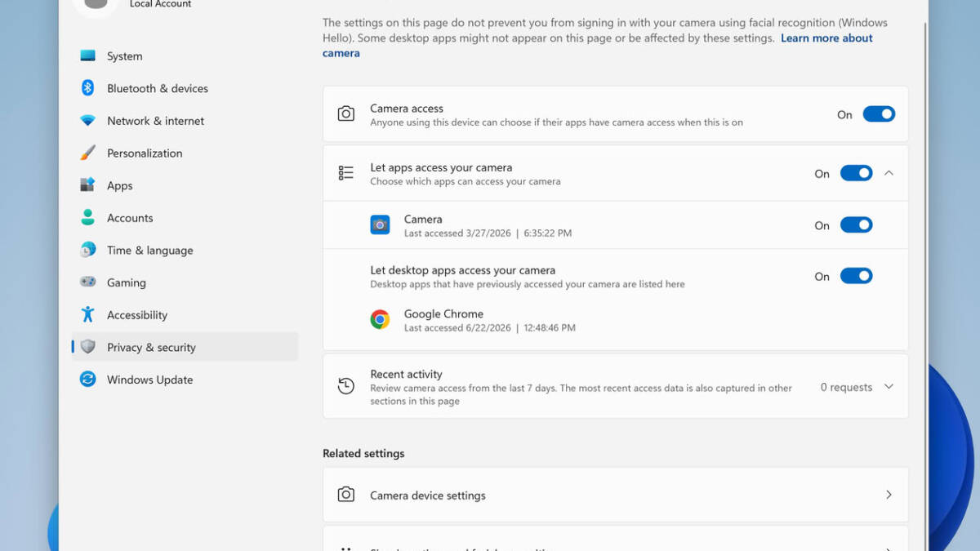Open Camera device settings chevron
980x551 pixels.
click(889, 495)
